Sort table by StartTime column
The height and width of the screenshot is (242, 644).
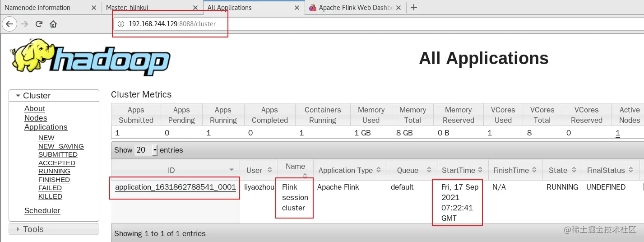coord(463,170)
